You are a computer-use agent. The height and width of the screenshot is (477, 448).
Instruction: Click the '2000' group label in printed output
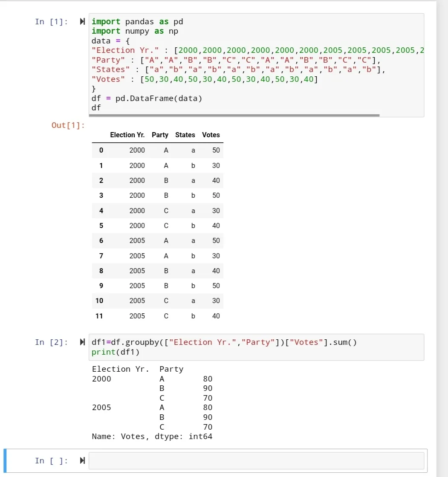tap(101, 379)
